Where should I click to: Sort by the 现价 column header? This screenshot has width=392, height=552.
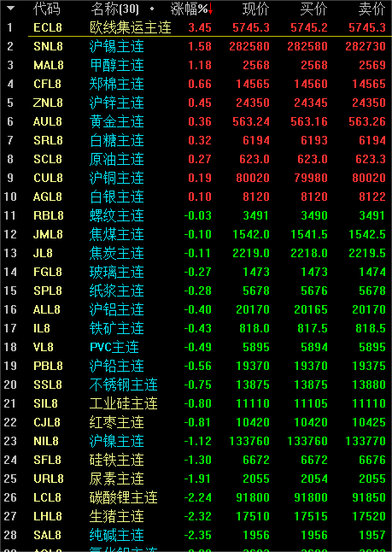pyautogui.click(x=256, y=9)
